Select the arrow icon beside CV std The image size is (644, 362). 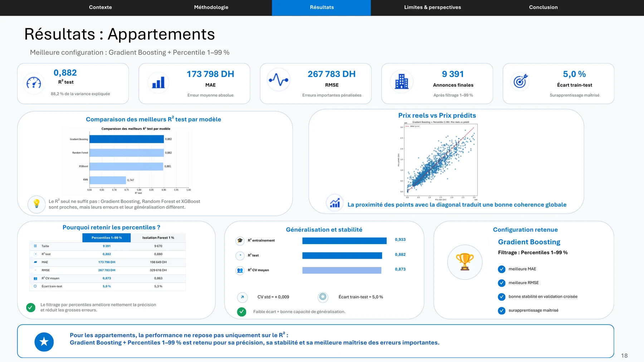pyautogui.click(x=242, y=297)
